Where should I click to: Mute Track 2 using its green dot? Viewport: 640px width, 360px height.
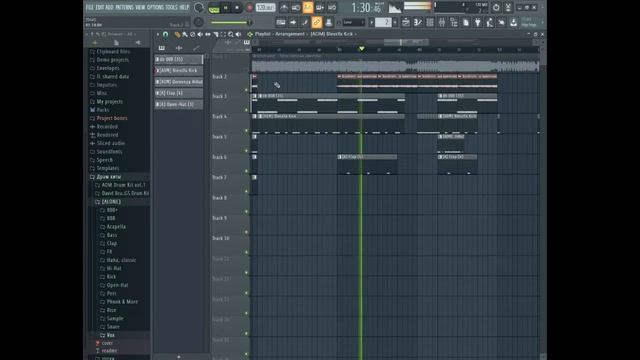tap(246, 90)
